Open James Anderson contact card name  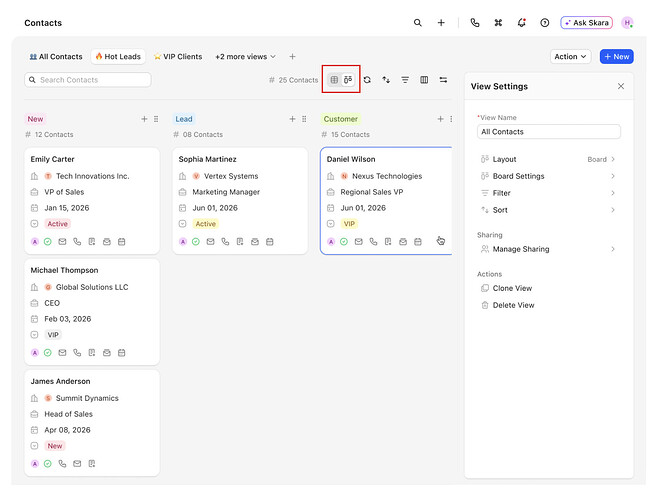60,381
